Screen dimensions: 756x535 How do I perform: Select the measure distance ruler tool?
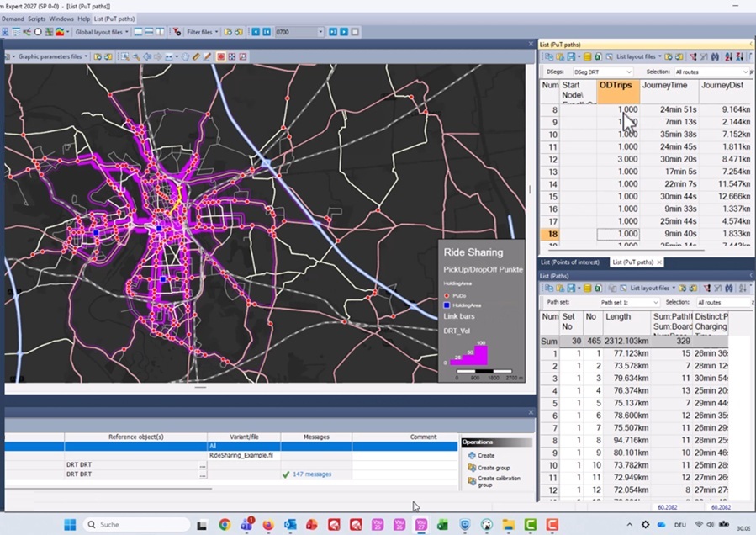[x=196, y=56]
